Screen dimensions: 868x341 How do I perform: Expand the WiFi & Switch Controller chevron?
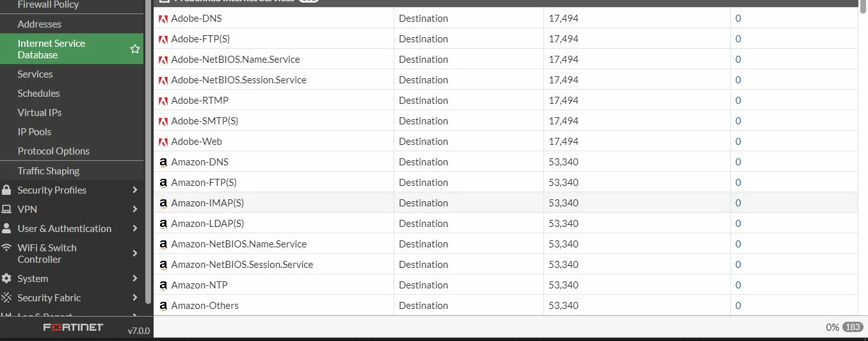(135, 253)
